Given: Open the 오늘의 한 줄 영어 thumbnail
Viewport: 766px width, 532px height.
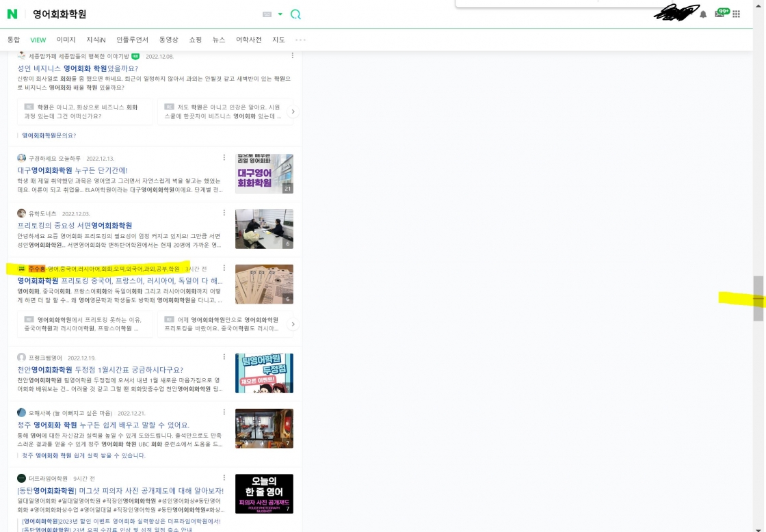Looking at the screenshot, I should 264,494.
